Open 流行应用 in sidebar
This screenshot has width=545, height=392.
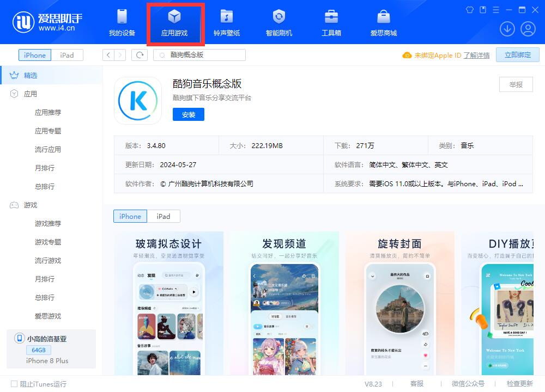(x=48, y=149)
